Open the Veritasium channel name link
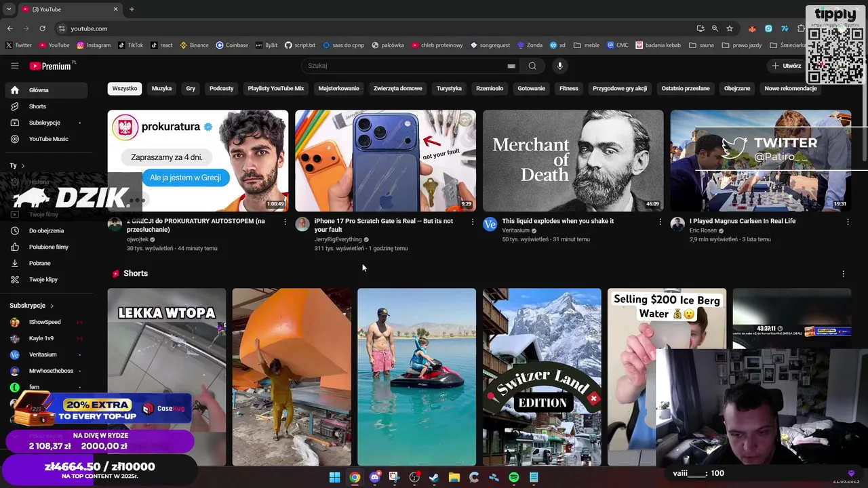 pyautogui.click(x=515, y=230)
